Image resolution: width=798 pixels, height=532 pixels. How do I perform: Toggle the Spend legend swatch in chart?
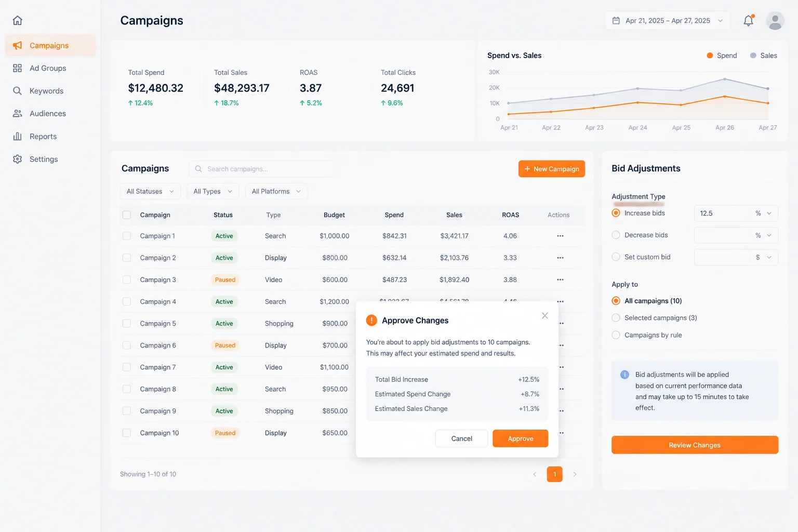click(710, 56)
